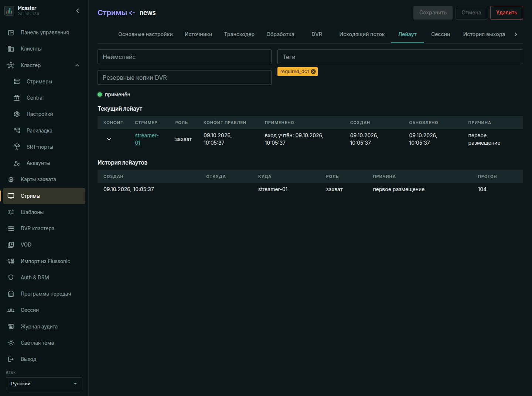Go back via the Стримы breadcrumb
Image resolution: width=532 pixels, height=396 pixels.
112,13
